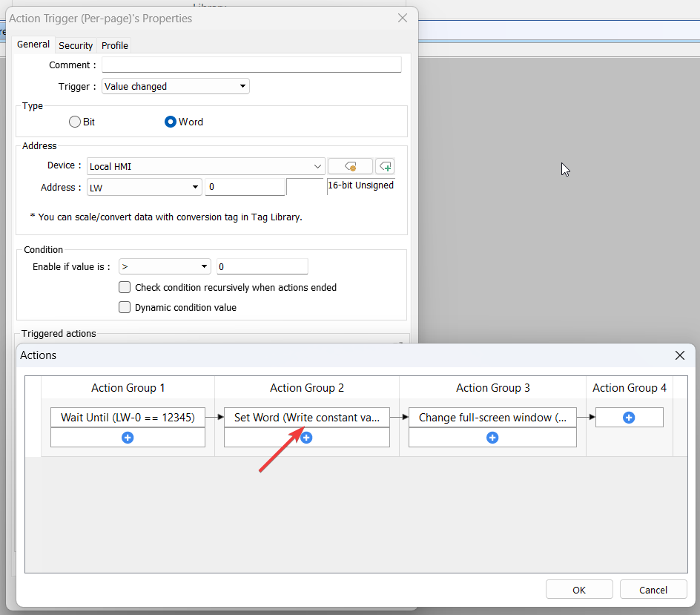Select the Set Word (Write constant va... action
This screenshot has height=615, width=700.
307,418
